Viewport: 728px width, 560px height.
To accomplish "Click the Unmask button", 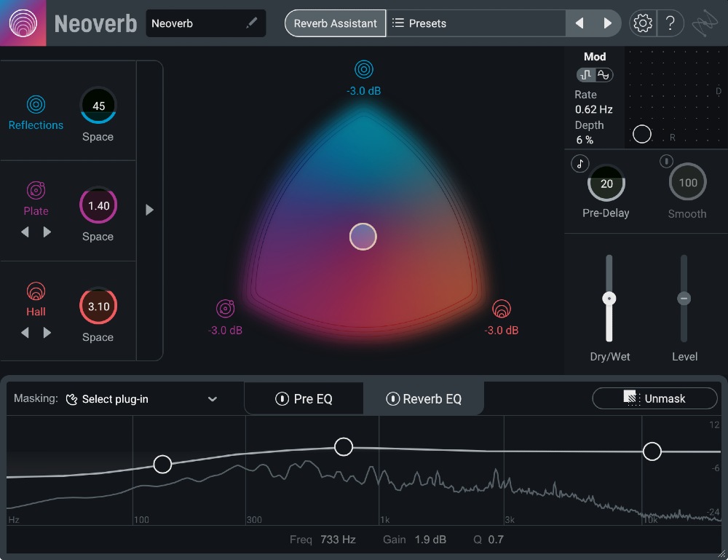I will click(654, 398).
